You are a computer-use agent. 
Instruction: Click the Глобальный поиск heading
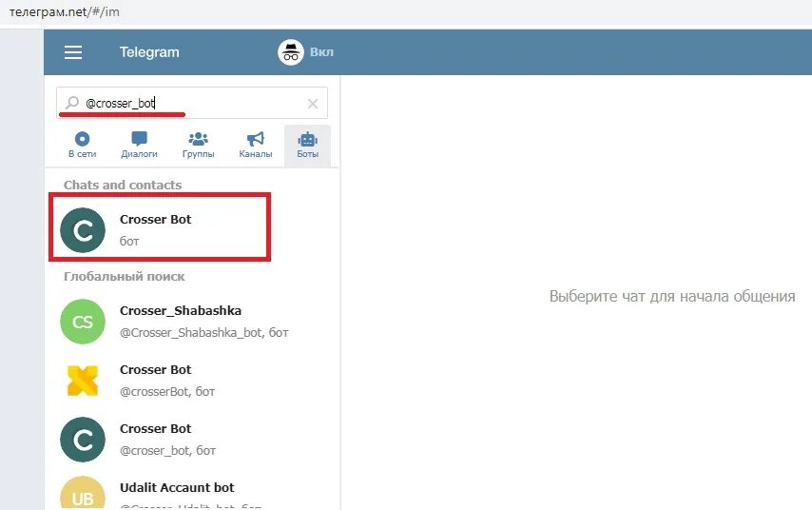coord(125,277)
